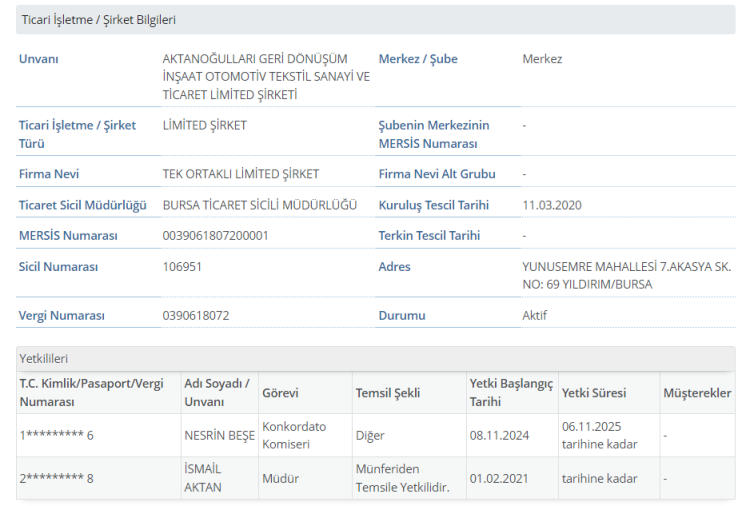Click the Sicil Numarası value 106951
750x506 pixels.
coord(181,267)
